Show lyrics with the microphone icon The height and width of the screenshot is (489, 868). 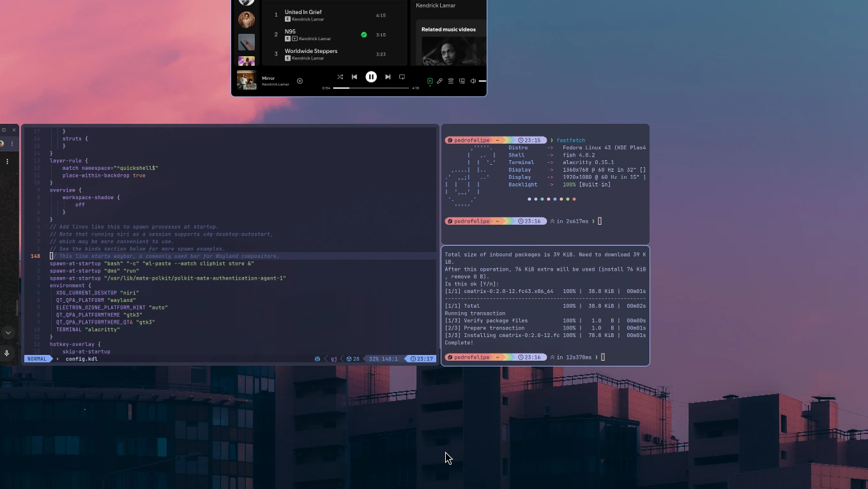tap(439, 81)
